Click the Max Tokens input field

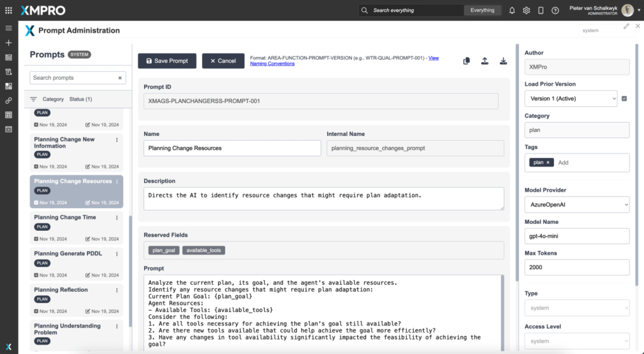coord(577,267)
